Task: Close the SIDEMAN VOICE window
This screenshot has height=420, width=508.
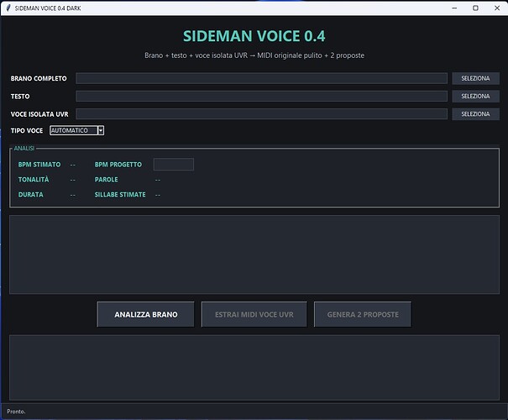Action: [x=497, y=8]
